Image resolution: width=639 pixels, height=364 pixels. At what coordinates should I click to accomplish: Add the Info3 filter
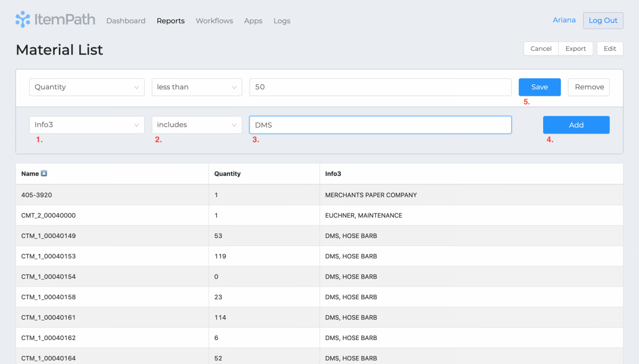pos(576,125)
